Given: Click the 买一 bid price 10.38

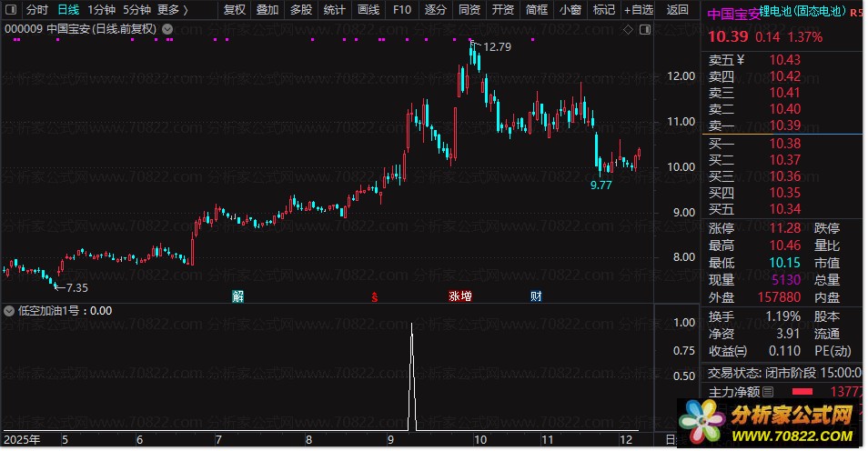Looking at the screenshot, I should pos(785,144).
